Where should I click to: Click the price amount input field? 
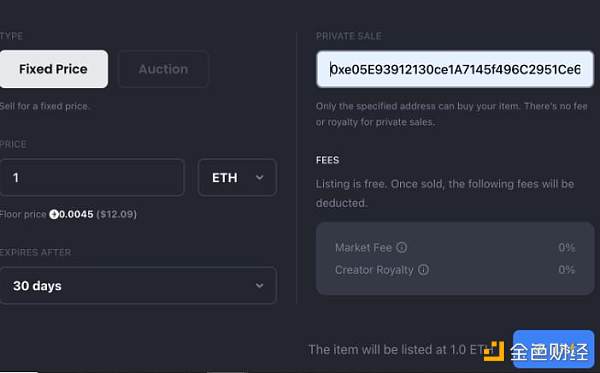(x=92, y=178)
